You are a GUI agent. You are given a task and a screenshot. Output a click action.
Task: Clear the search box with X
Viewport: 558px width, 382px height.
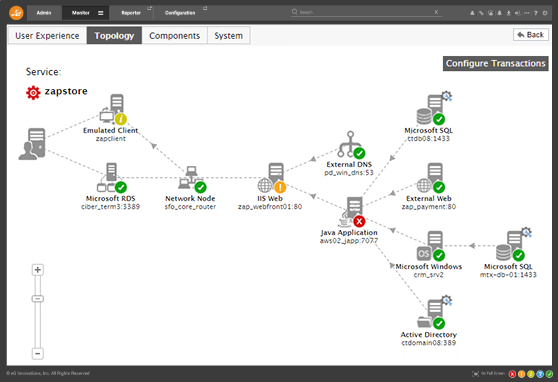436,12
